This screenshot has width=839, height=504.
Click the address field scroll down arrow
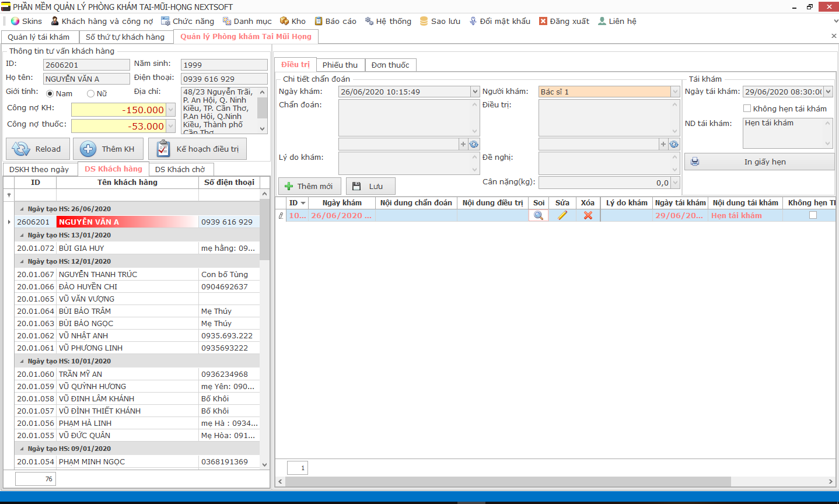tap(263, 129)
